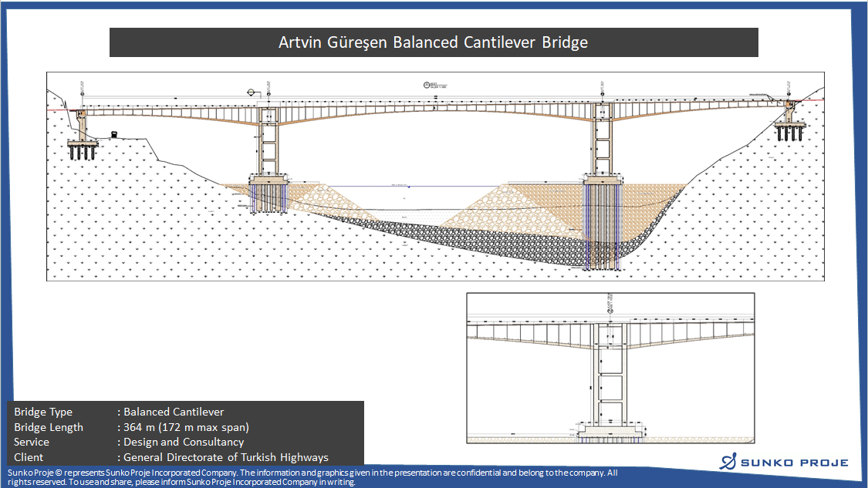Viewport: 868px width, 488px height.
Task: Click the left abutment pile foundation
Action: pos(83,149)
